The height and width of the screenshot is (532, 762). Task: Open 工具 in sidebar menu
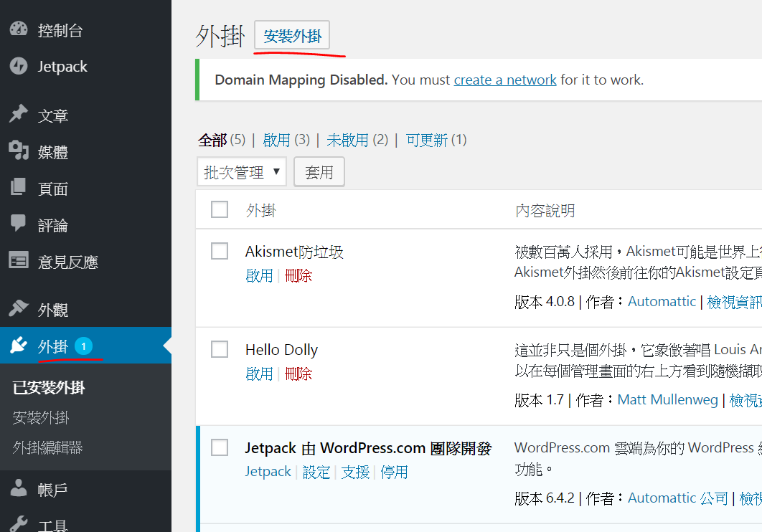pos(53,526)
